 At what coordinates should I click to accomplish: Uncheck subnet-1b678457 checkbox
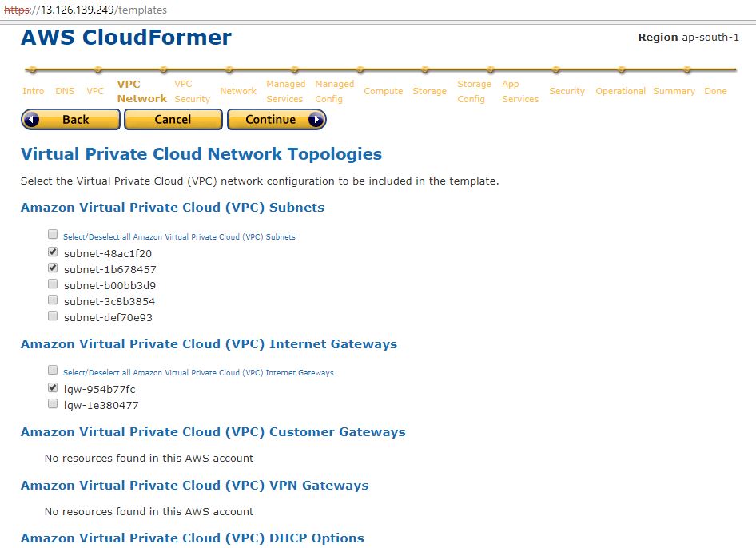point(53,268)
